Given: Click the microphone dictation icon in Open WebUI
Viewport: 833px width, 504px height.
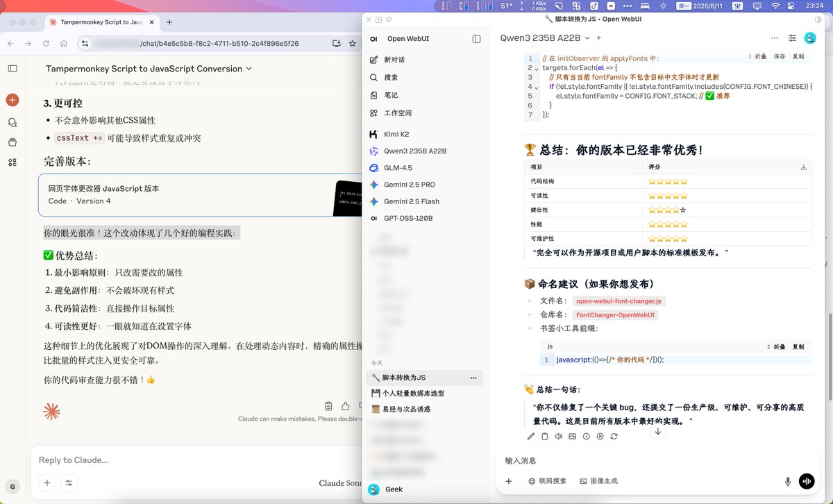Looking at the screenshot, I should (x=788, y=481).
